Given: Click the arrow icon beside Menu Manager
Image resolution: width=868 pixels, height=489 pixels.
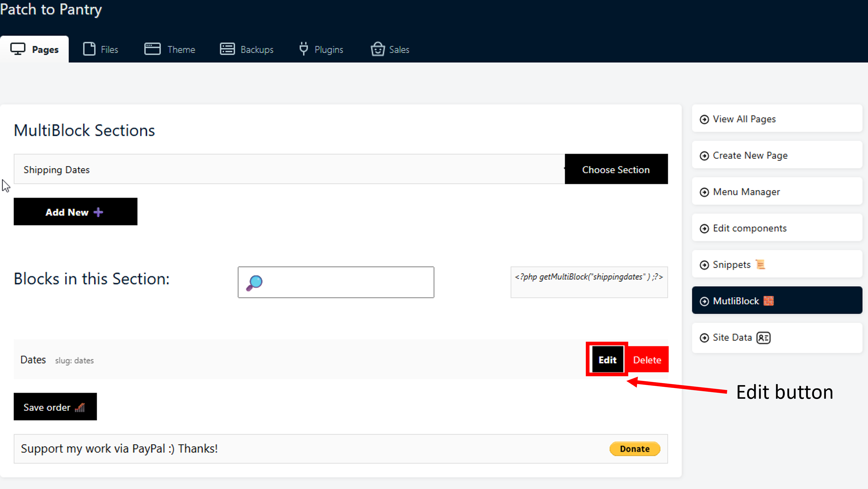Looking at the screenshot, I should point(704,192).
